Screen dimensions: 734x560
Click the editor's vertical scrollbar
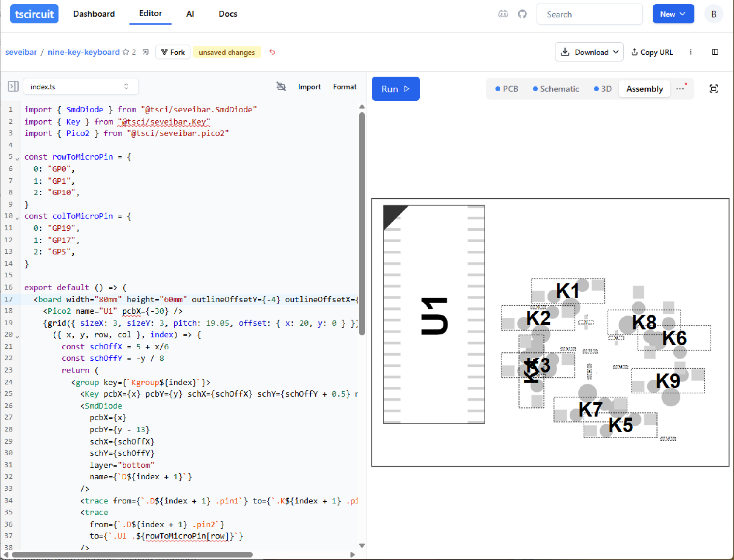coord(362,223)
